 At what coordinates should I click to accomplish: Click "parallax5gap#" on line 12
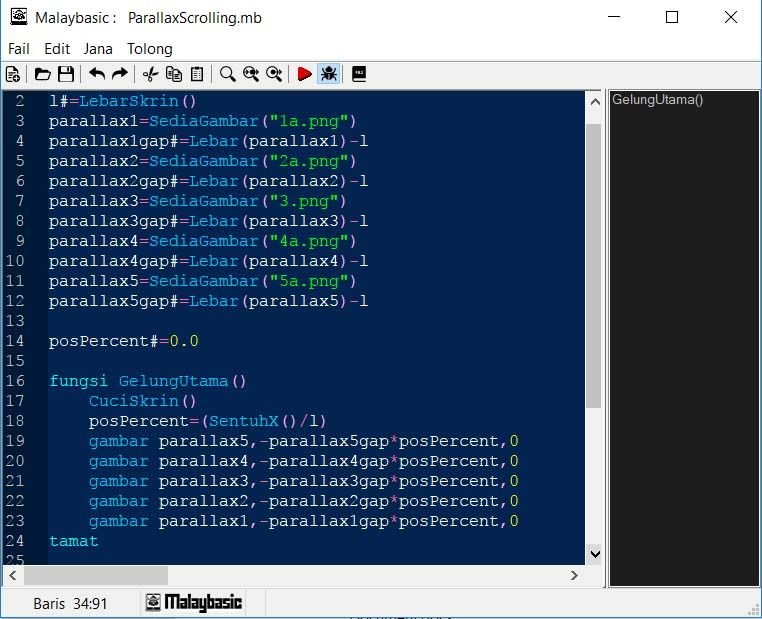tap(114, 301)
